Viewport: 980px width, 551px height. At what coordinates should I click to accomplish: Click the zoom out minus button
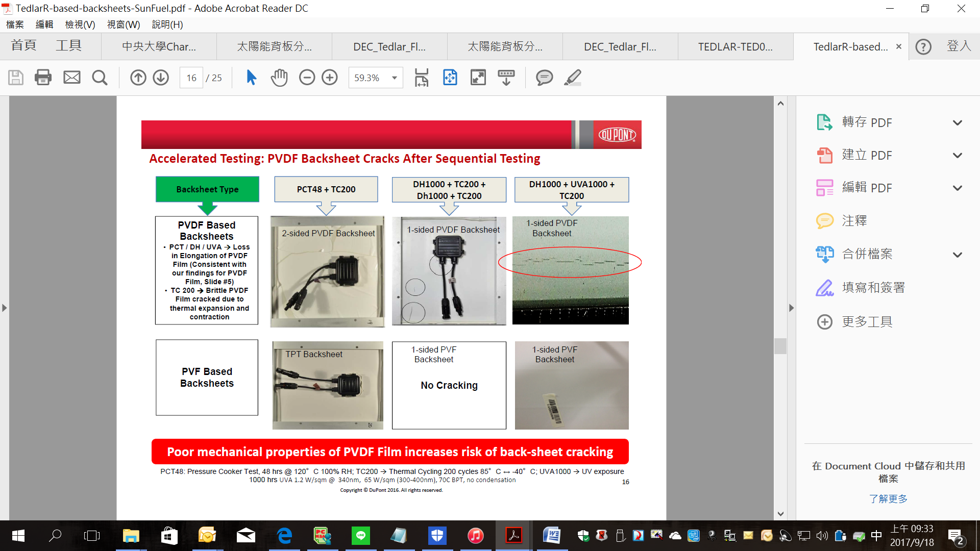[307, 78]
